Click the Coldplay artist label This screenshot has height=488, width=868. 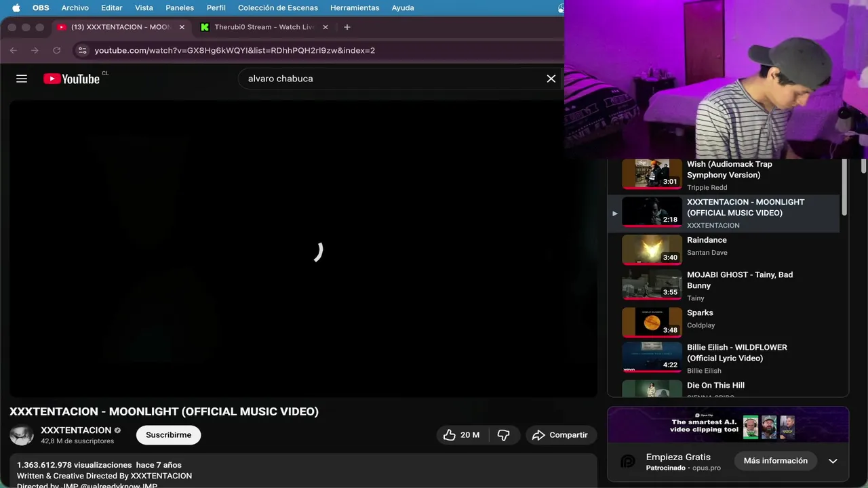point(701,325)
